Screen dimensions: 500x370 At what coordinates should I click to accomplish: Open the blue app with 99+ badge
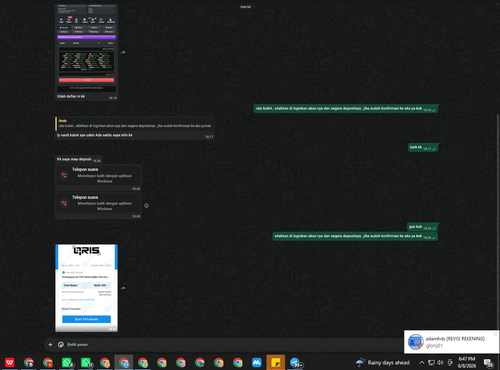pyautogui.click(x=295, y=362)
